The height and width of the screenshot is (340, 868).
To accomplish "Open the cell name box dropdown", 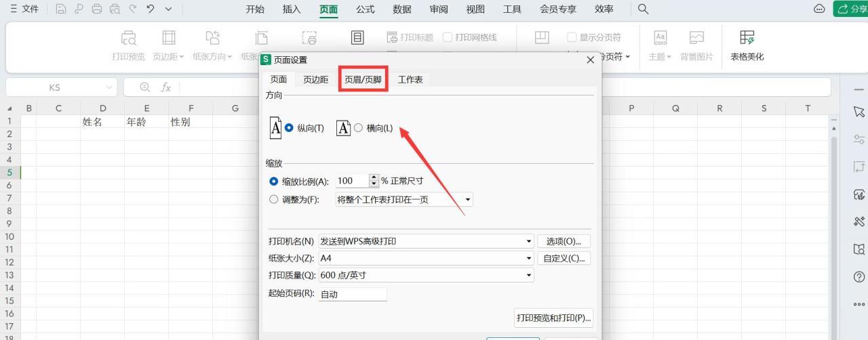I will click(110, 87).
